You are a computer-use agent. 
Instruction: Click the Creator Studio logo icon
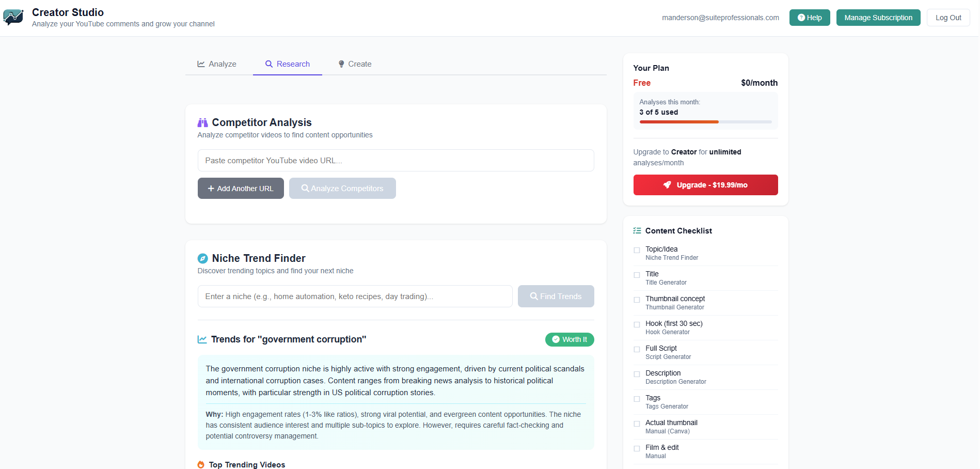(x=13, y=17)
